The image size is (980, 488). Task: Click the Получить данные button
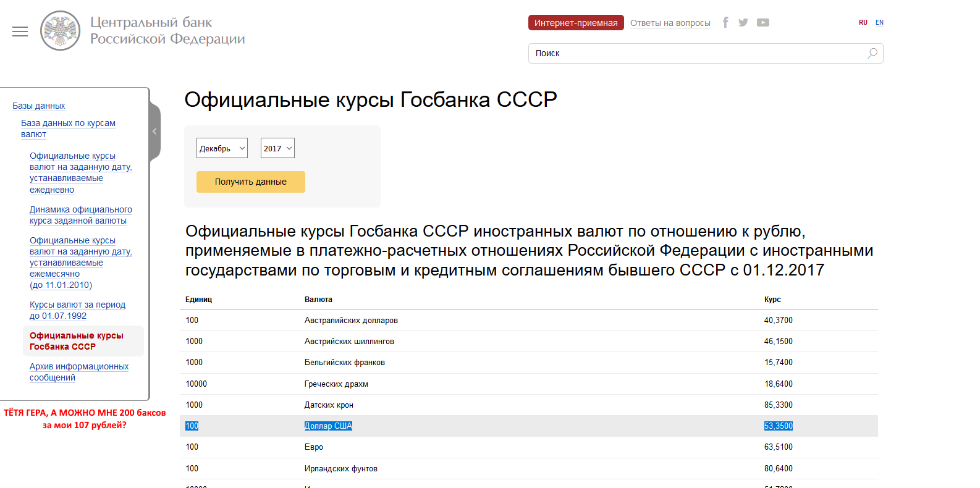click(x=251, y=182)
